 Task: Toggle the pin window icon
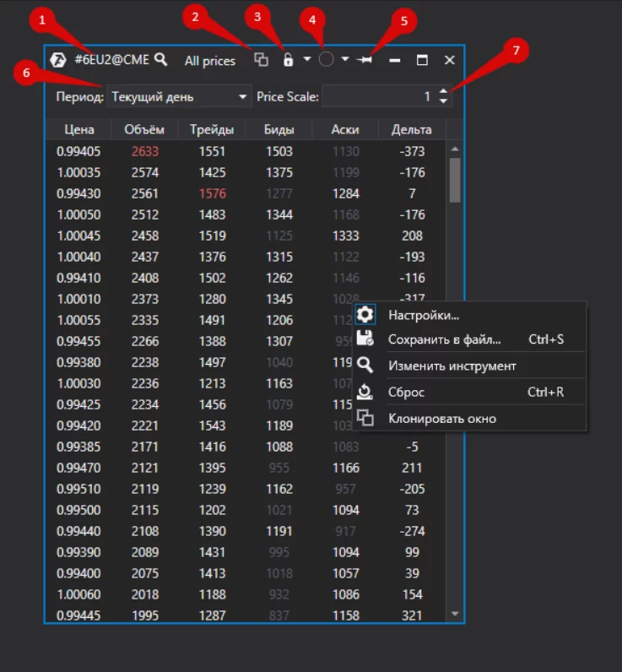pos(365,60)
